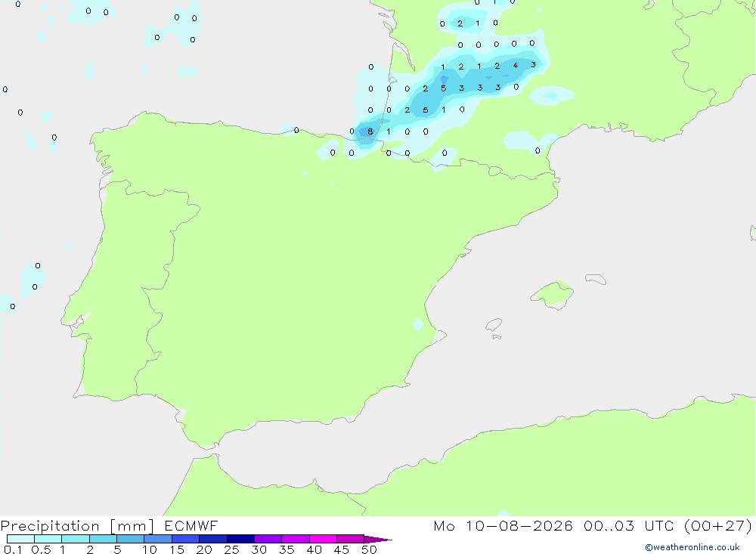Viewport: 756px width, 554px height.
Task: Click the over-50 arrow tip of the legend
Action: point(378,540)
